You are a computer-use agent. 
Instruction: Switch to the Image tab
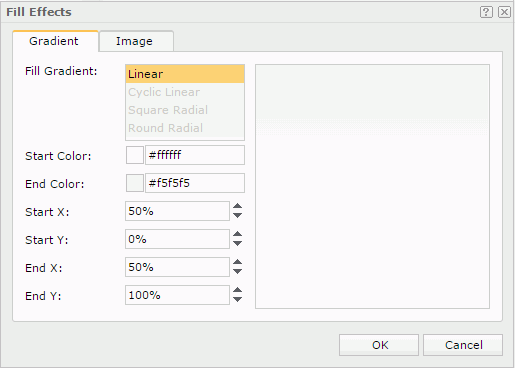pos(136,41)
